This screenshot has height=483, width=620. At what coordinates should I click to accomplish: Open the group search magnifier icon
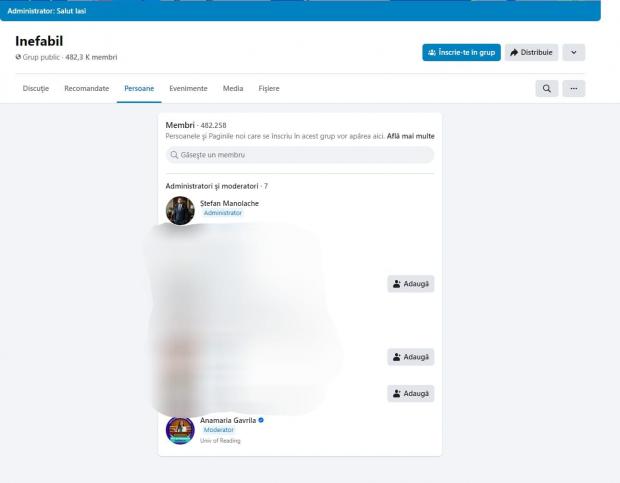point(547,89)
